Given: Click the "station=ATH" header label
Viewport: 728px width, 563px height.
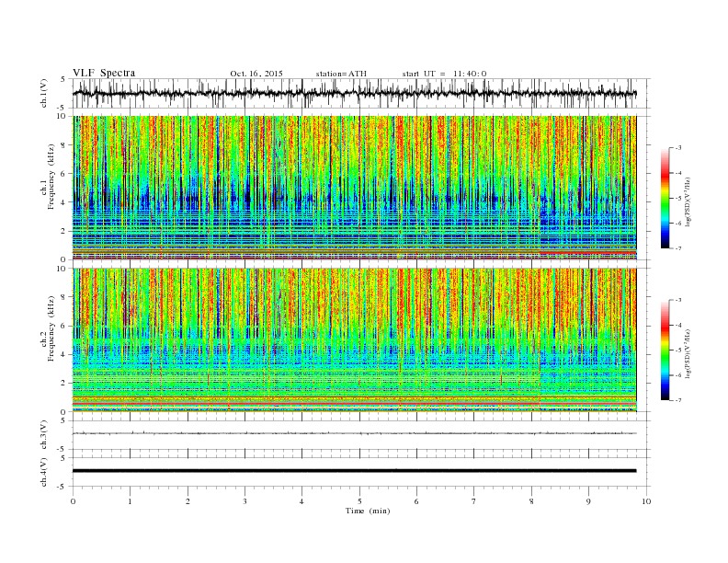Looking at the screenshot, I should tap(341, 74).
